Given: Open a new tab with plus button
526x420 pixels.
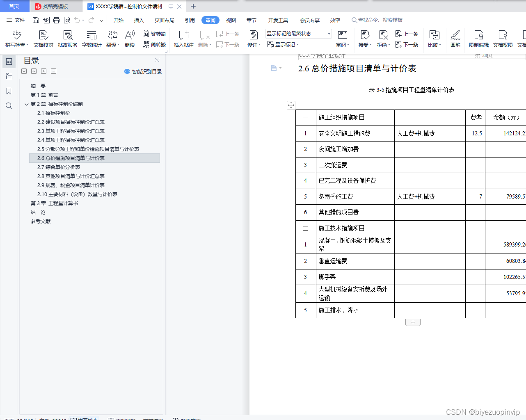Looking at the screenshot, I should pos(193,7).
